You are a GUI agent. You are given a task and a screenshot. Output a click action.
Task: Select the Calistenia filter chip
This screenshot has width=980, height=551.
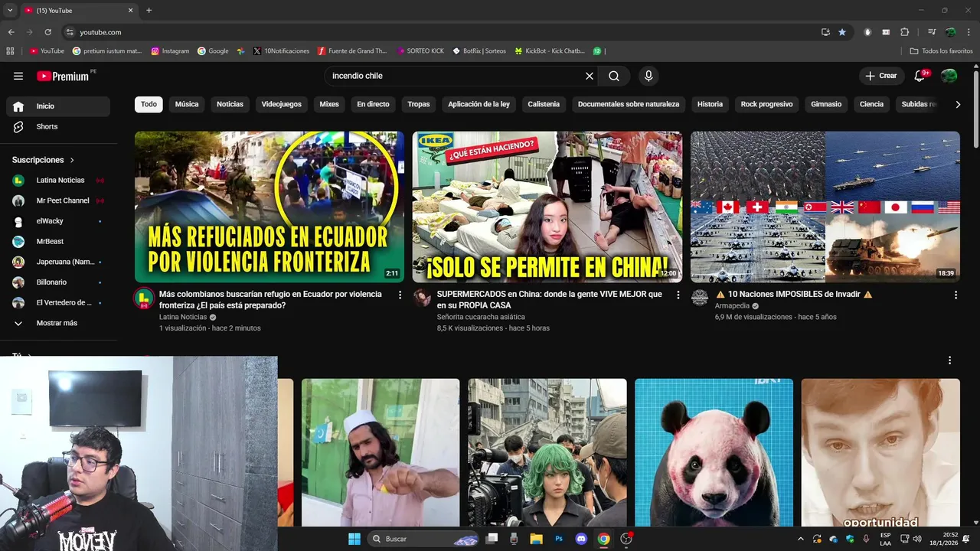(544, 104)
